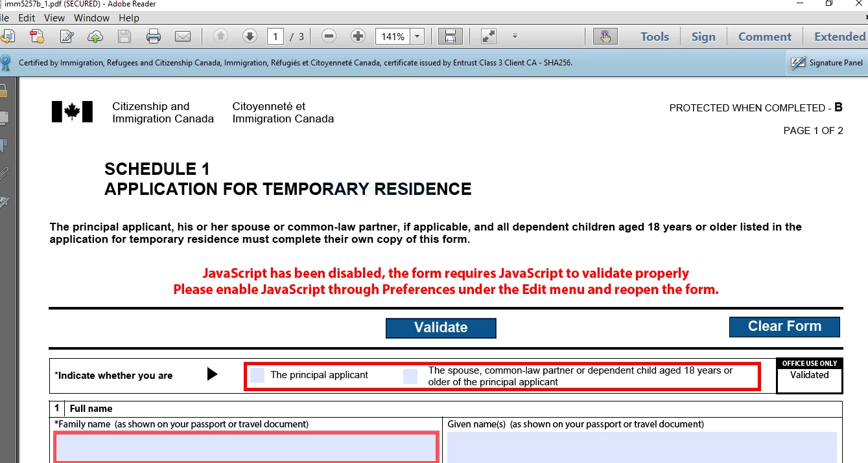Click the email envelope icon

(x=183, y=36)
